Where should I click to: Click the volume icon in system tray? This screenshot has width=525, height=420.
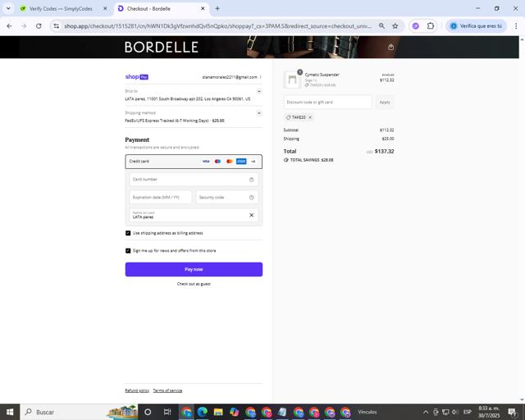click(454, 412)
